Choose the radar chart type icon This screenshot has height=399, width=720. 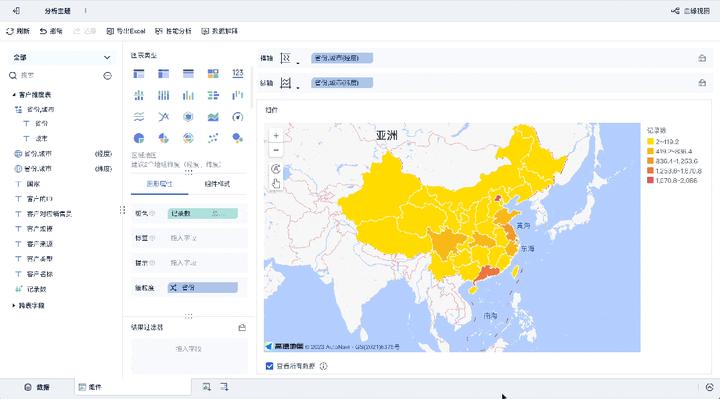click(188, 117)
